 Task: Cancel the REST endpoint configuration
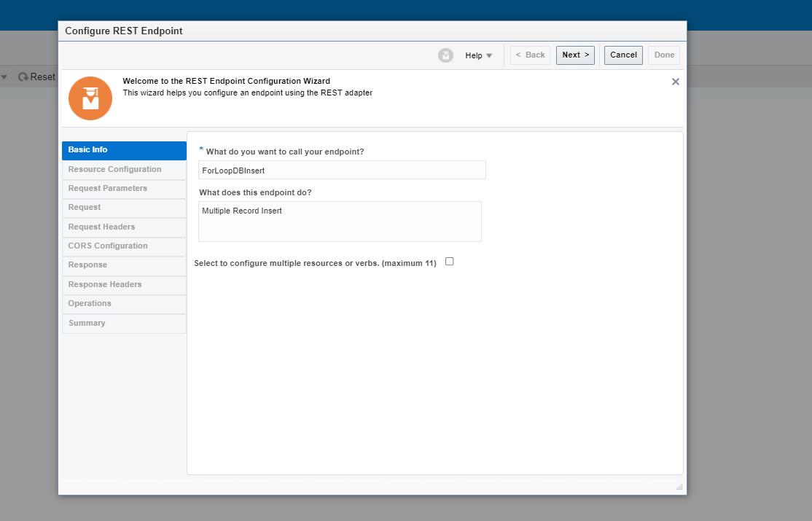click(x=622, y=55)
